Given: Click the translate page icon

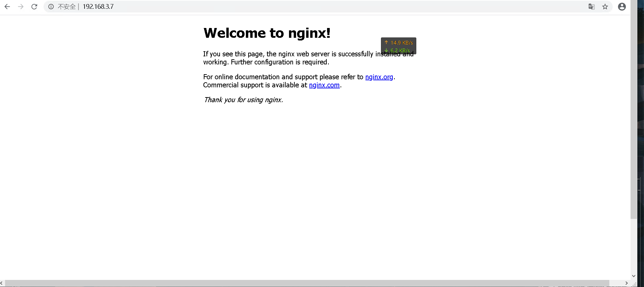Looking at the screenshot, I should click(591, 6).
